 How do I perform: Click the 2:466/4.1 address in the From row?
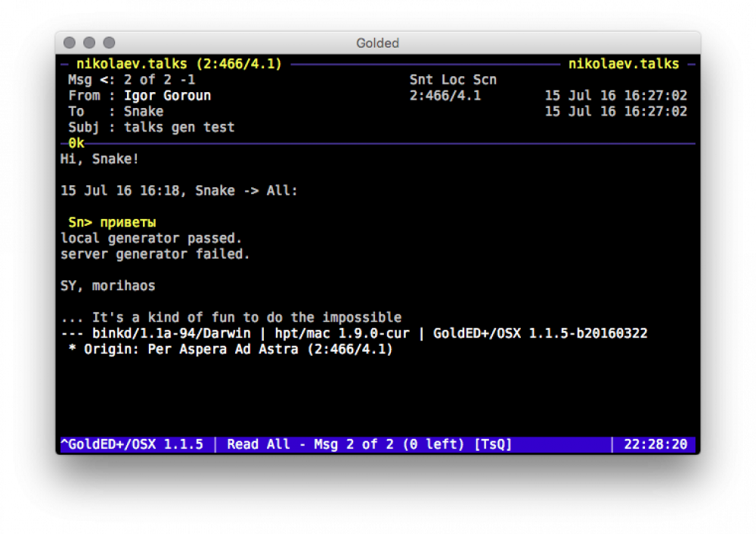point(445,96)
